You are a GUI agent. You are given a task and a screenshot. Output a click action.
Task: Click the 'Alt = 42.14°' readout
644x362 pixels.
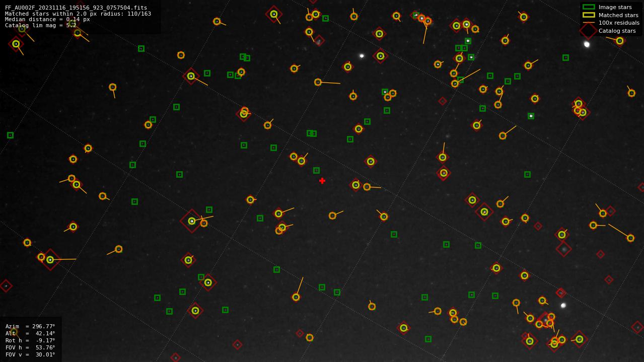tap(30, 333)
